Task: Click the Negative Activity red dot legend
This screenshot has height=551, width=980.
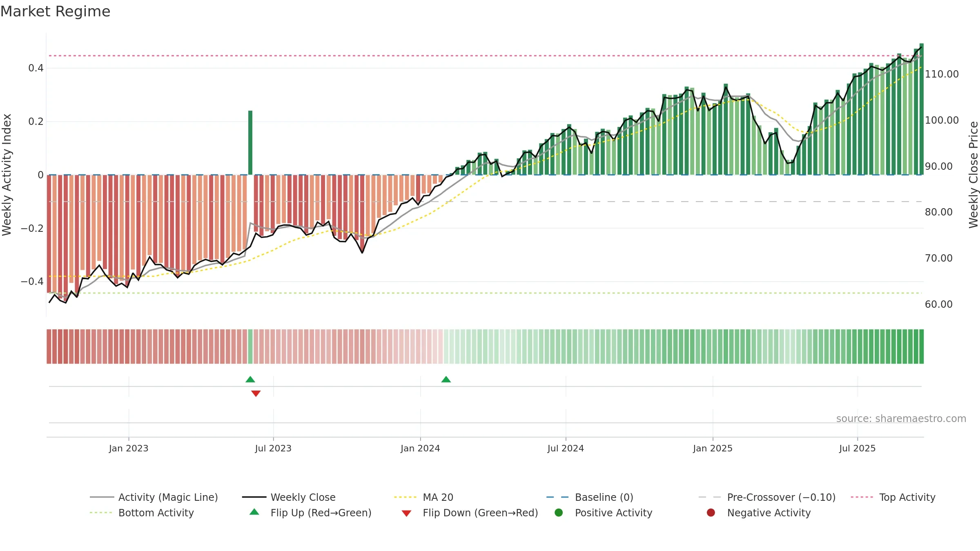Action: point(711,513)
